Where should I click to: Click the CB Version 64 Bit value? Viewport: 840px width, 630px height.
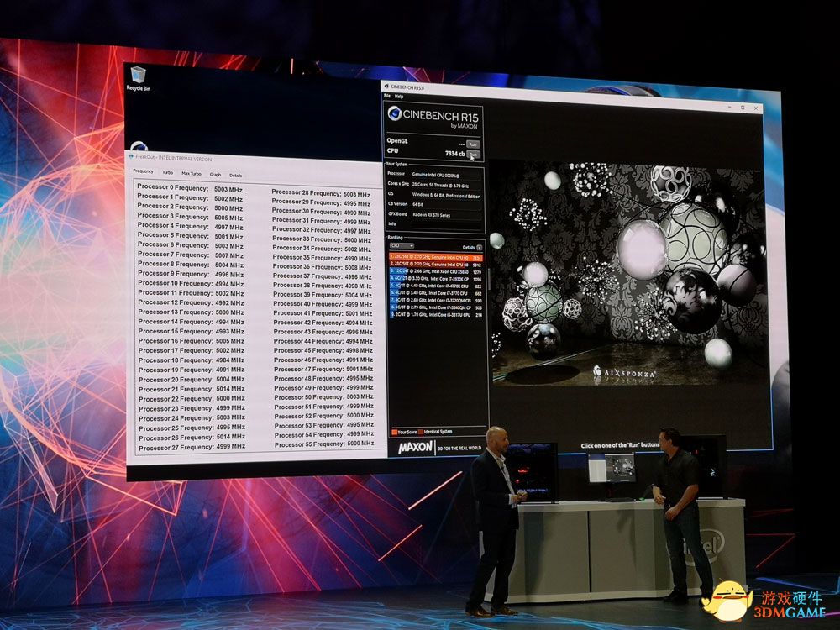click(417, 205)
